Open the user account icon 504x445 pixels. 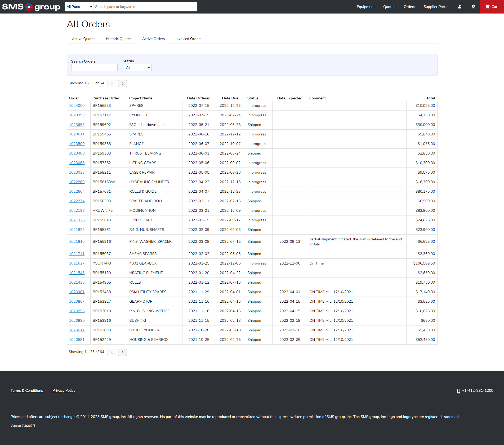(460, 7)
